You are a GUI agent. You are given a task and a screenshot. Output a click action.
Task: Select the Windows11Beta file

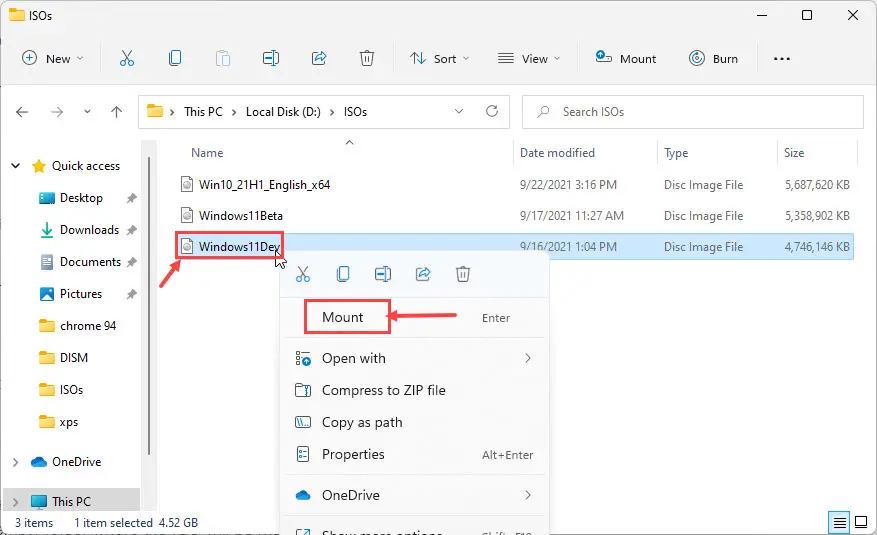point(241,215)
